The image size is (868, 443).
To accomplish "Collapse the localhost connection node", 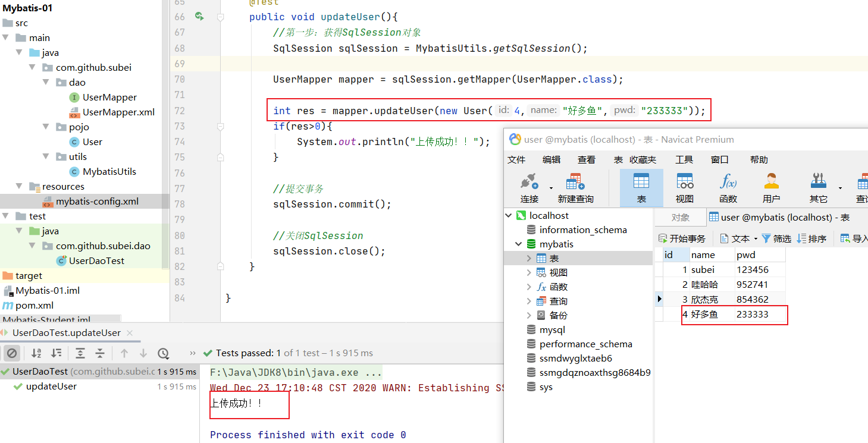I will click(509, 216).
